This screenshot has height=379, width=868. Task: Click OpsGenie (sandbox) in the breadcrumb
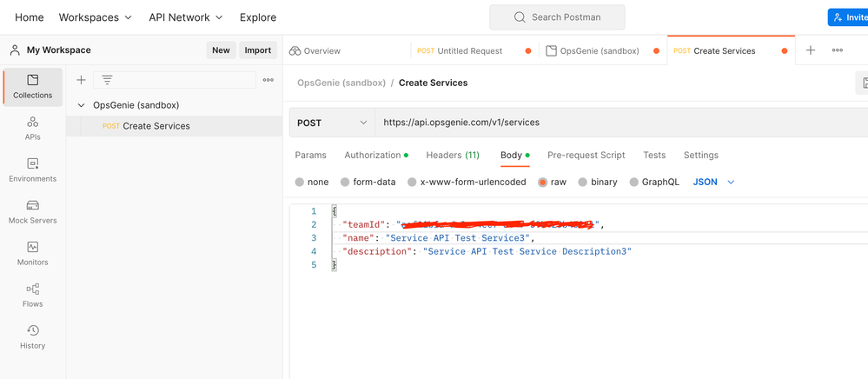[x=341, y=83]
